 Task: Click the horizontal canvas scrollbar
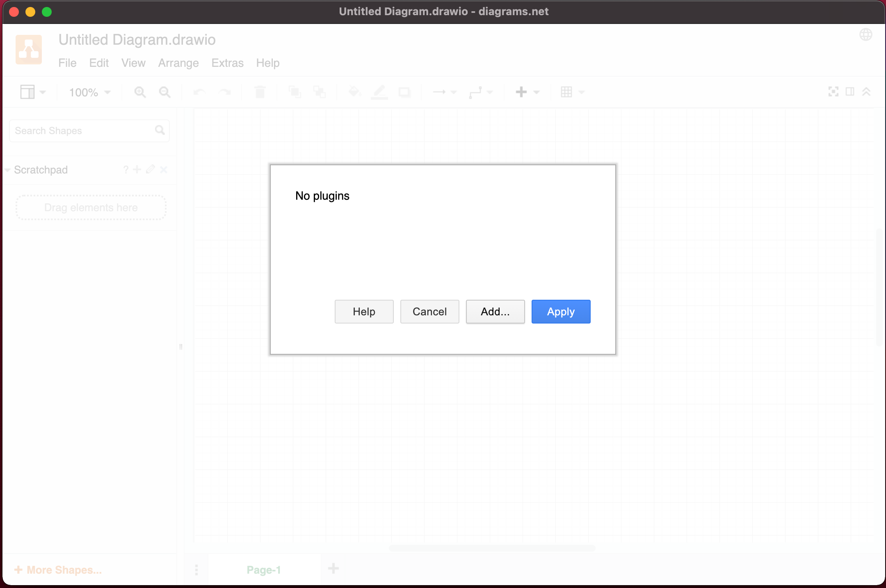coord(492,548)
